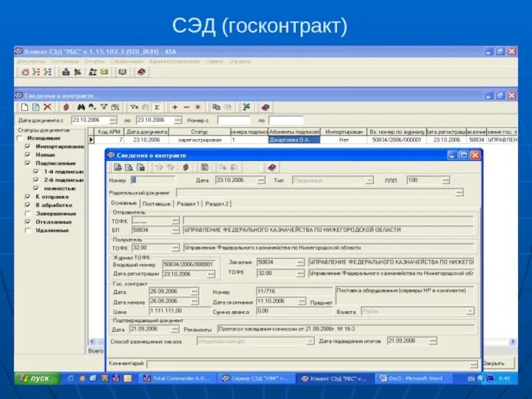
Task: Click the checklist document icon in dialog toolbar
Action: [204, 168]
